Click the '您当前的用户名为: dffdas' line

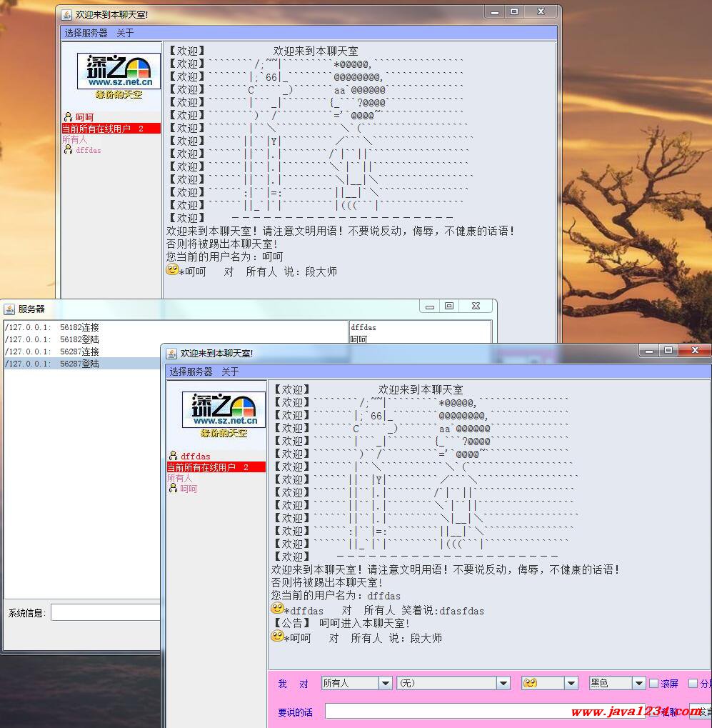(x=336, y=595)
